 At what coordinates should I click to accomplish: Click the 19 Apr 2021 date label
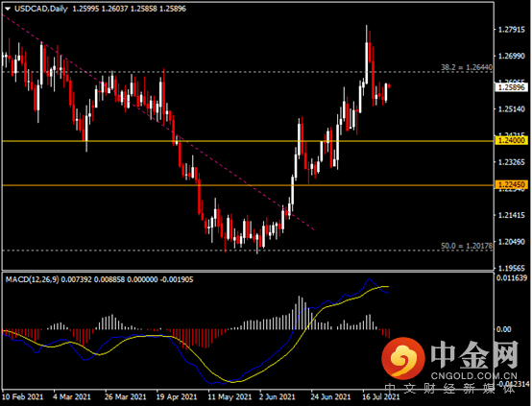pos(177,396)
